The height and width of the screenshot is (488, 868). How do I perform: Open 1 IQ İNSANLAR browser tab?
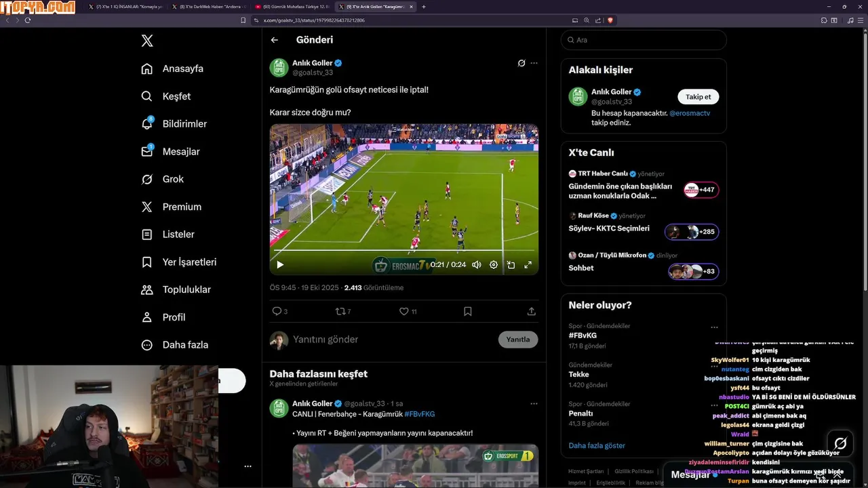pos(127,7)
